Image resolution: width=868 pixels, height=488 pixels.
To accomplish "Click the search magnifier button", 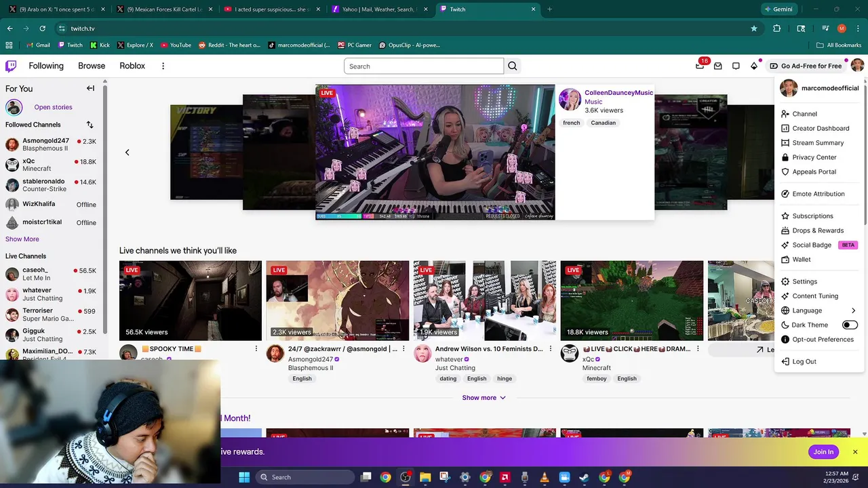I will click(513, 66).
